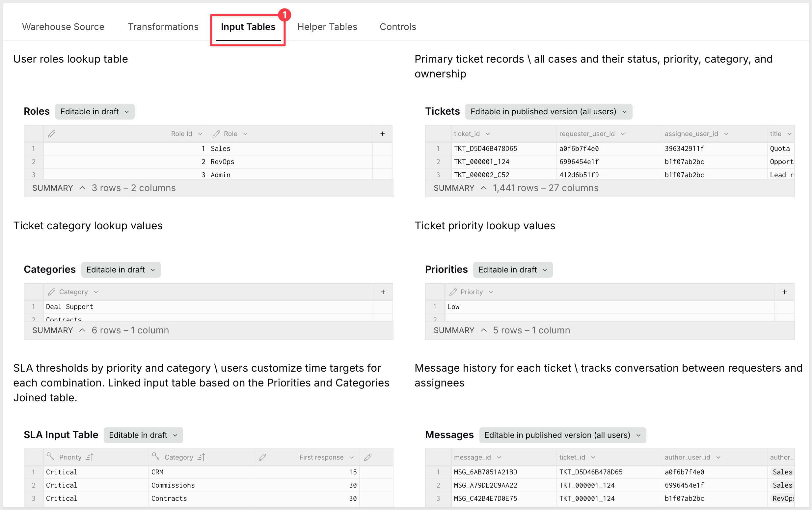812x510 pixels.
Task: Open title column menu in Tickets
Action: 789,134
